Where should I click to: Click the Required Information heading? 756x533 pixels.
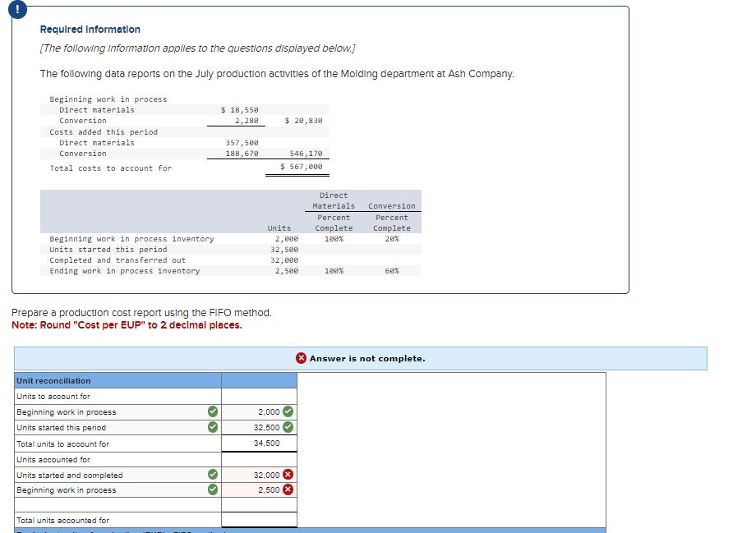[90, 30]
